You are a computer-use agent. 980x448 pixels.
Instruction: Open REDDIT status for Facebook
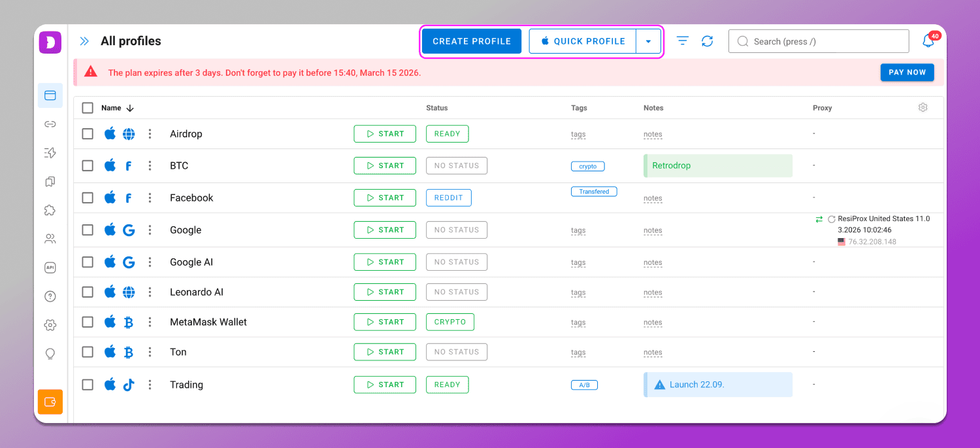point(449,198)
